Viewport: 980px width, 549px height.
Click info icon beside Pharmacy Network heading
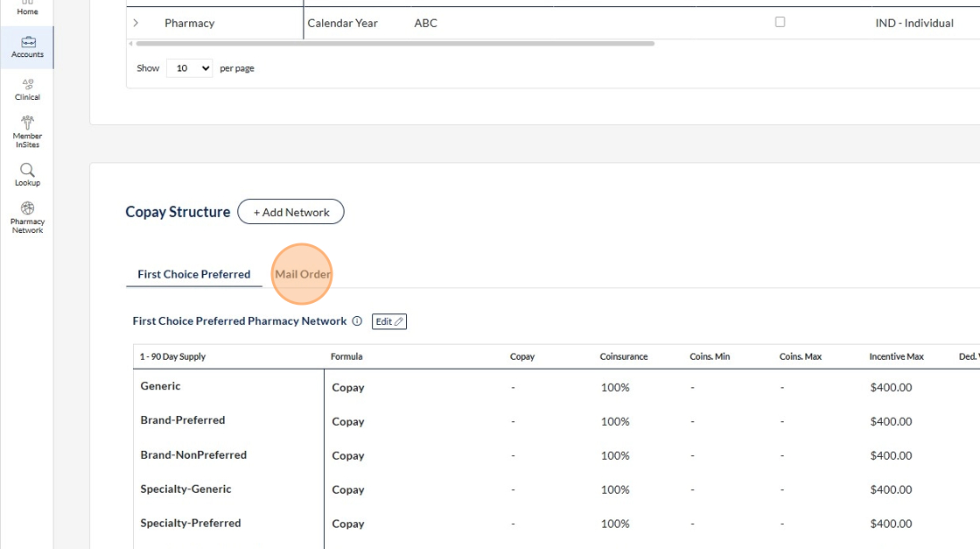357,321
